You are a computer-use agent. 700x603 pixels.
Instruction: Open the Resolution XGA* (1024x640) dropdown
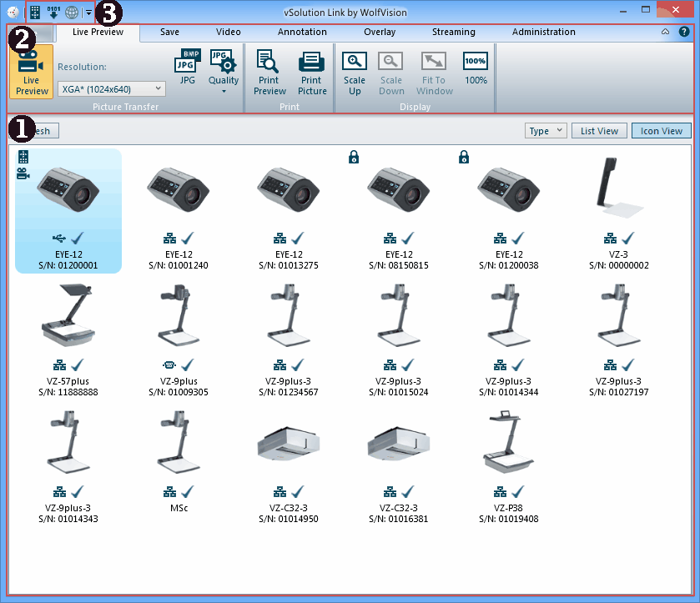(x=112, y=88)
